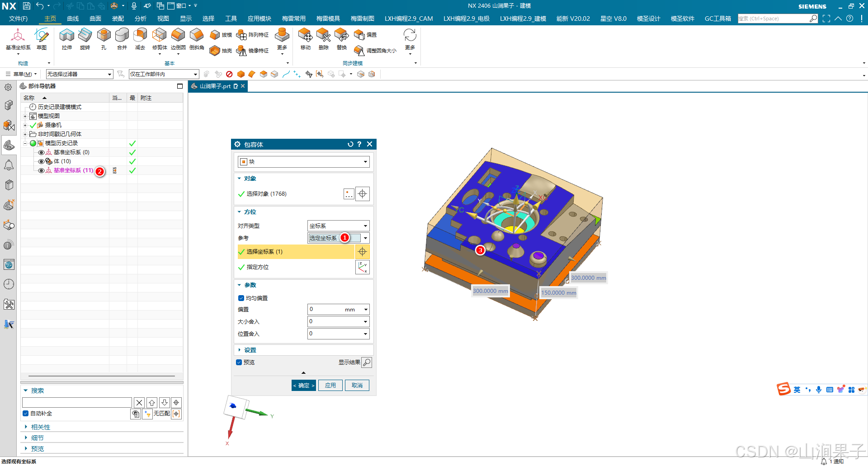Image resolution: width=868 pixels, height=466 pixels.
Task: Click the Subtract (减去) icon
Action: (140, 35)
